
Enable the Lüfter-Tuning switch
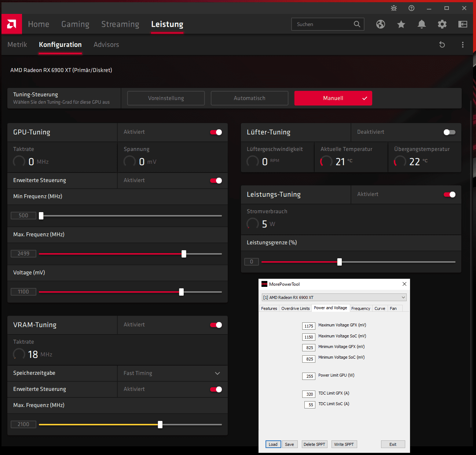pyautogui.click(x=450, y=132)
